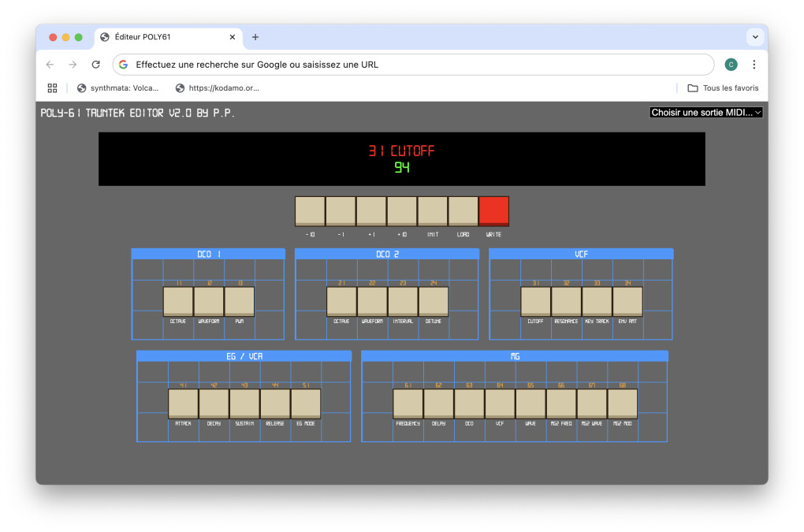This screenshot has width=804, height=532.
Task: Select the EG Mode parameter 51 button
Action: point(306,404)
